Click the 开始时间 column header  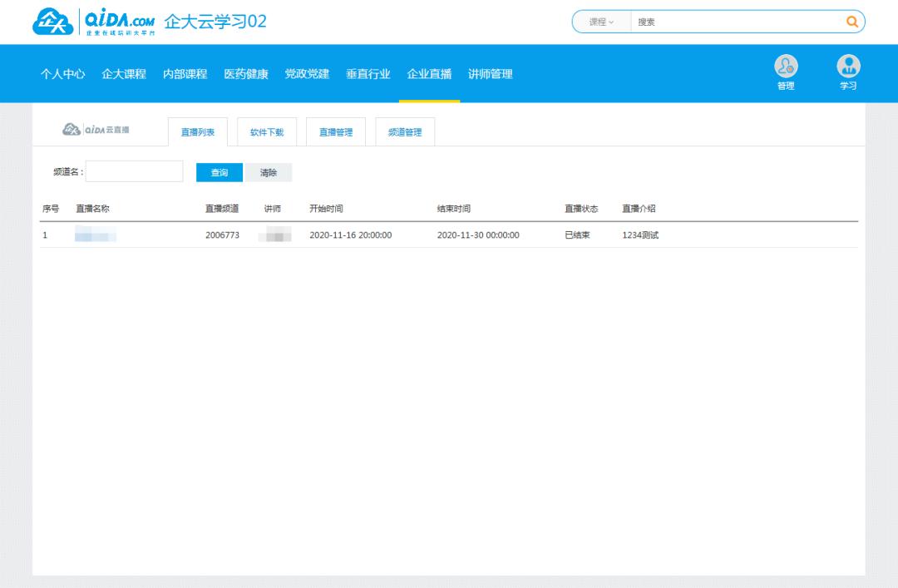[326, 209]
